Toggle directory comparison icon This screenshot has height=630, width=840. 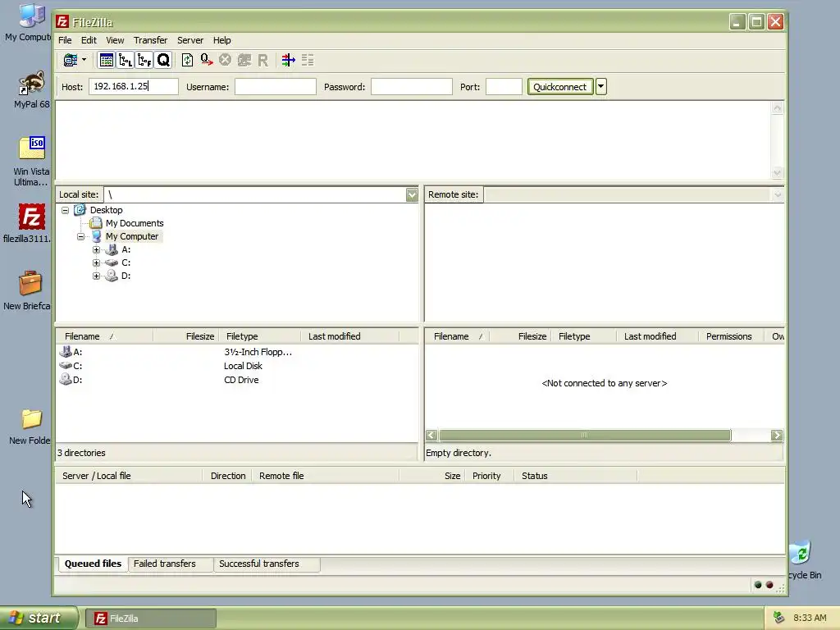(308, 60)
